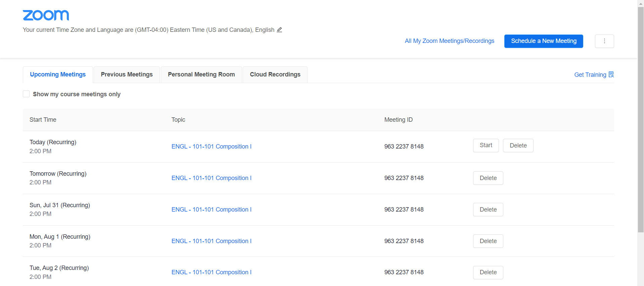Click the Meeting ID column header
The width and height of the screenshot is (644, 286).
point(399,120)
